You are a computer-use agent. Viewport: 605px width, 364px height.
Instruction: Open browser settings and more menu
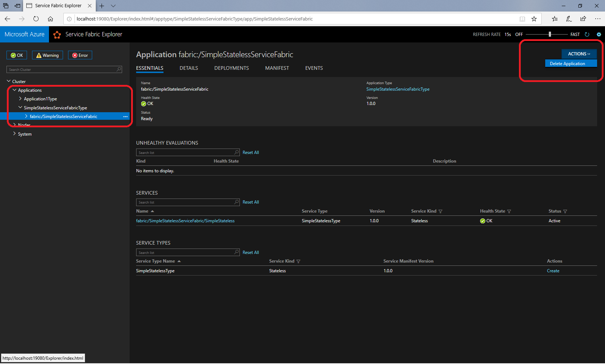pyautogui.click(x=597, y=19)
